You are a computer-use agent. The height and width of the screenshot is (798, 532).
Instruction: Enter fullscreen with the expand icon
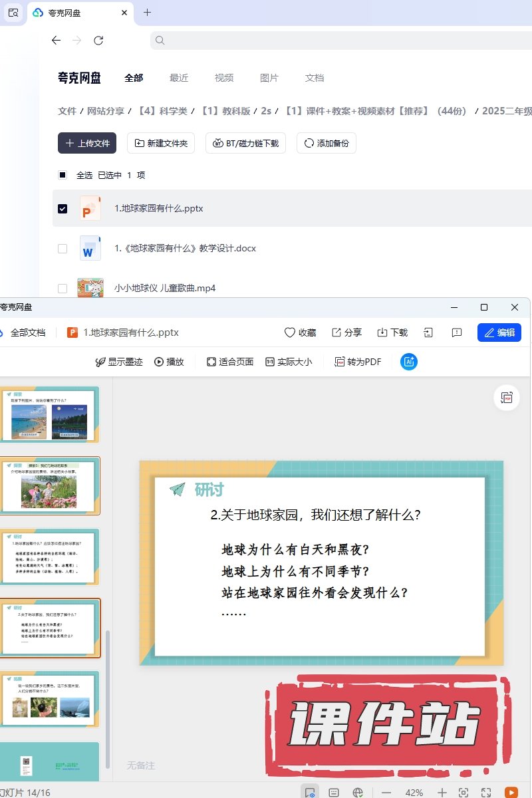pos(486,793)
